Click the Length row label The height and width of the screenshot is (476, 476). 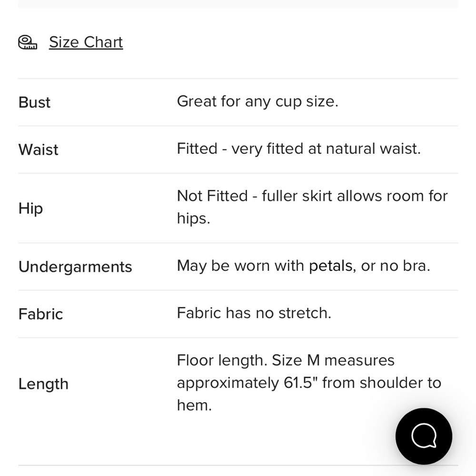click(43, 384)
